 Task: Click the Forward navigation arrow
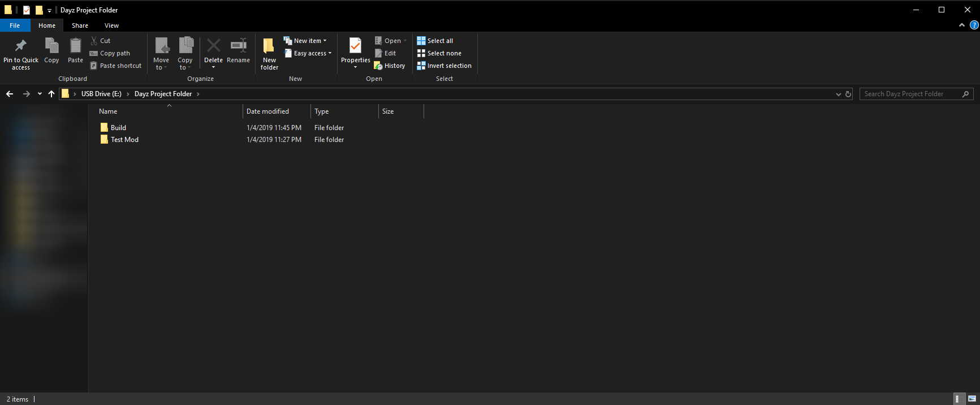pyautogui.click(x=26, y=94)
